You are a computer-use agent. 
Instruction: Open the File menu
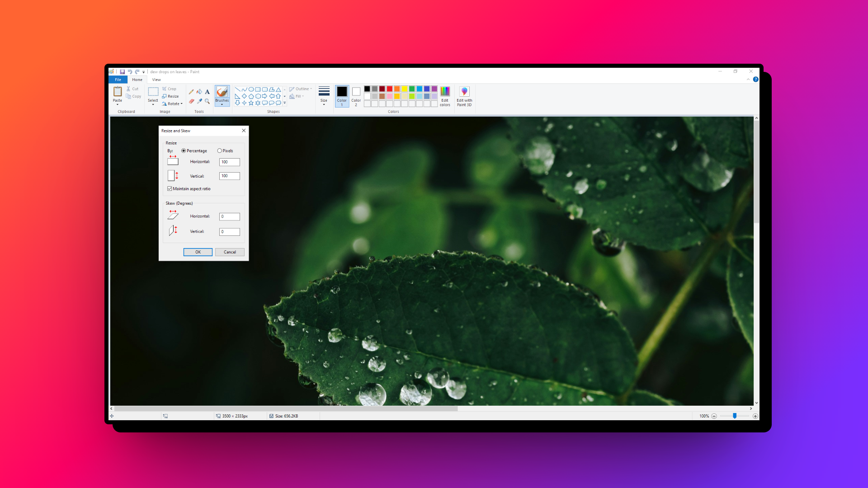pyautogui.click(x=118, y=80)
